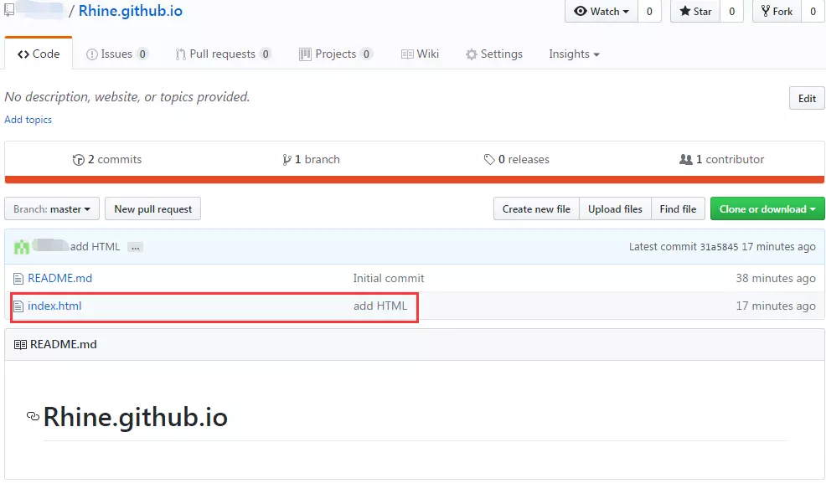This screenshot has width=826, height=504.
Task: Click the committer avatar next to add HTML
Action: click(22, 247)
